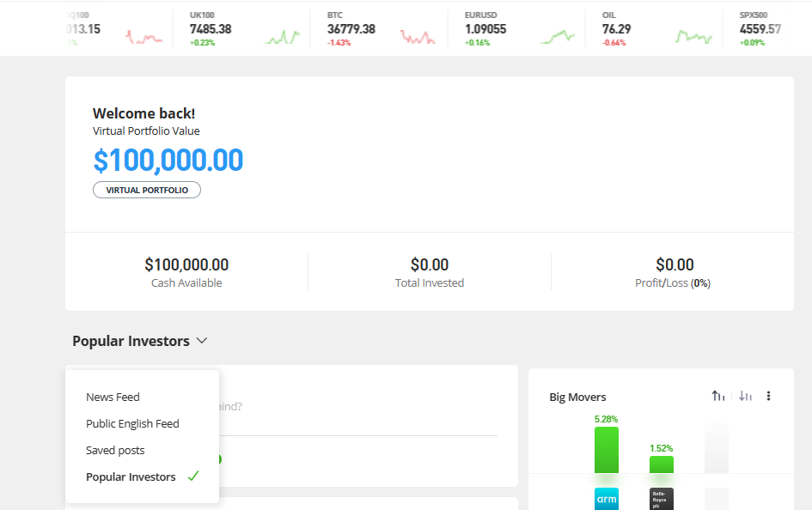This screenshot has width=812, height=510.
Task: Sort Big Movers by top losers
Action: click(745, 396)
